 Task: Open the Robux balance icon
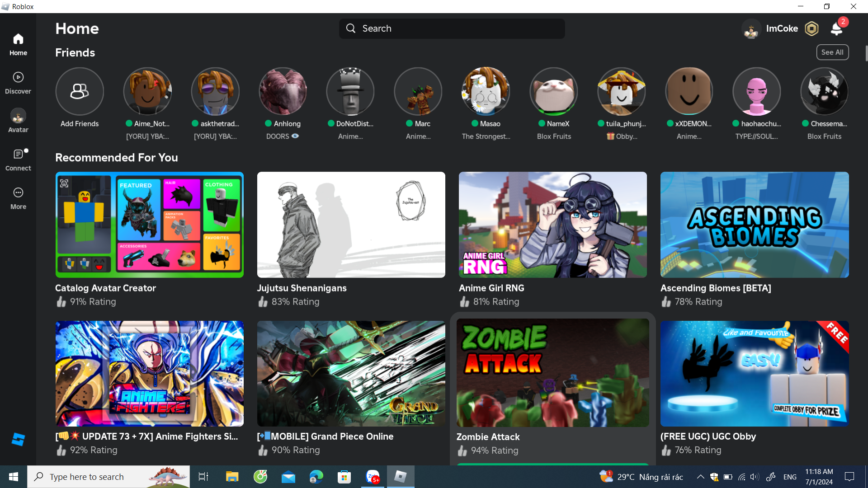[x=811, y=28]
